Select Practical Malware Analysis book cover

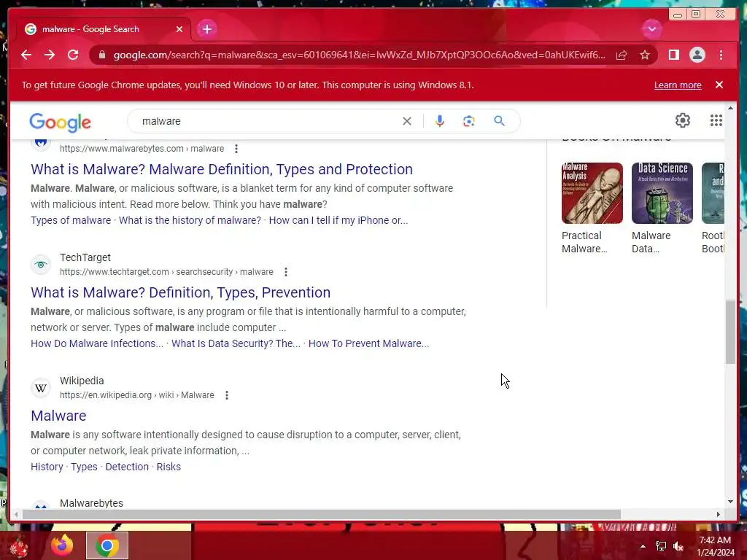coord(592,192)
